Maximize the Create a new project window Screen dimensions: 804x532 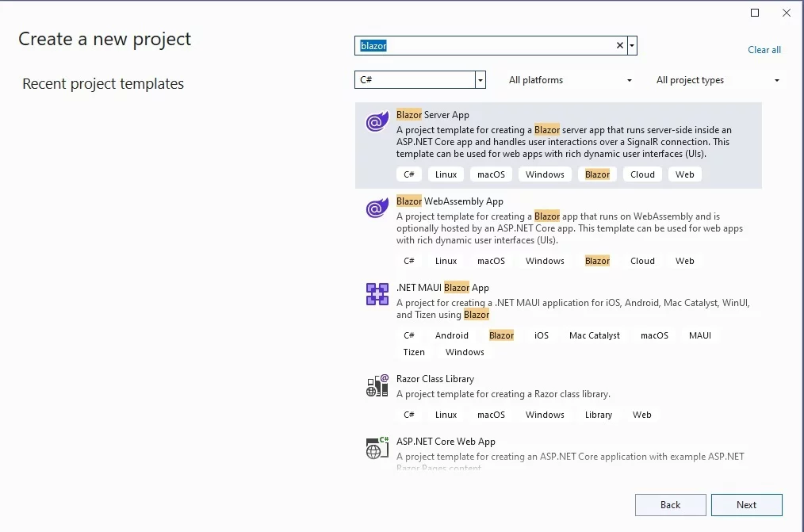tap(755, 13)
